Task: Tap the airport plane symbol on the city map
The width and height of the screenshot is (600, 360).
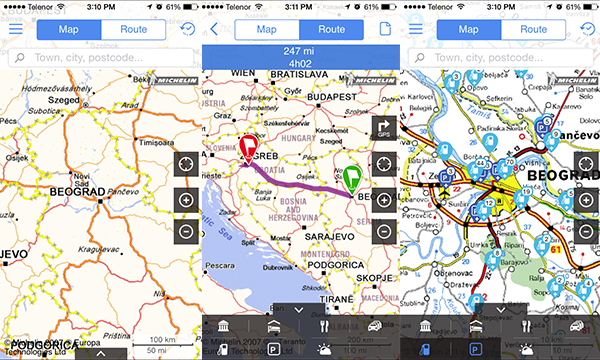Action: [x=444, y=192]
